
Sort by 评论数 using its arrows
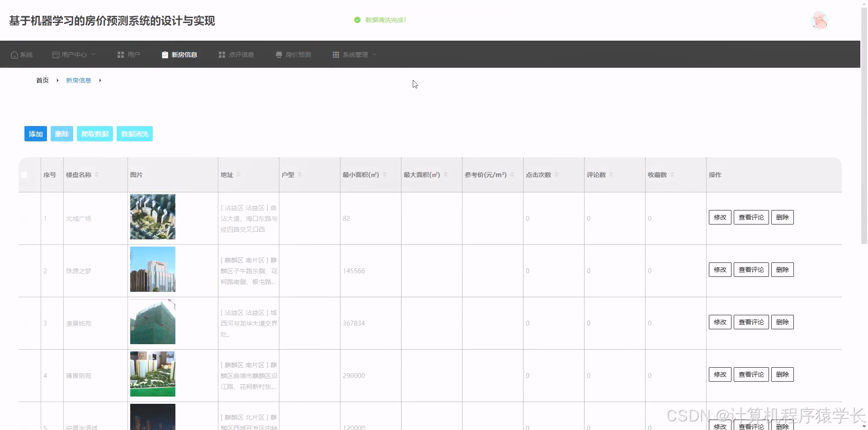611,175
